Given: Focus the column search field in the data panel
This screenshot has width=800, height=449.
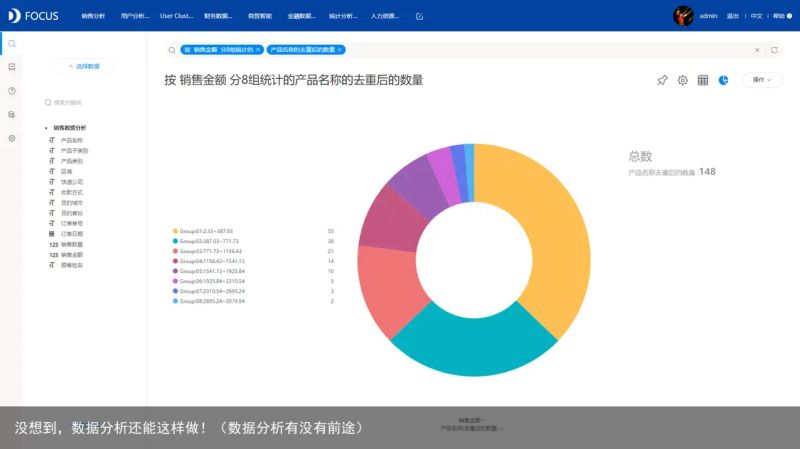Looking at the screenshot, I should click(x=82, y=103).
